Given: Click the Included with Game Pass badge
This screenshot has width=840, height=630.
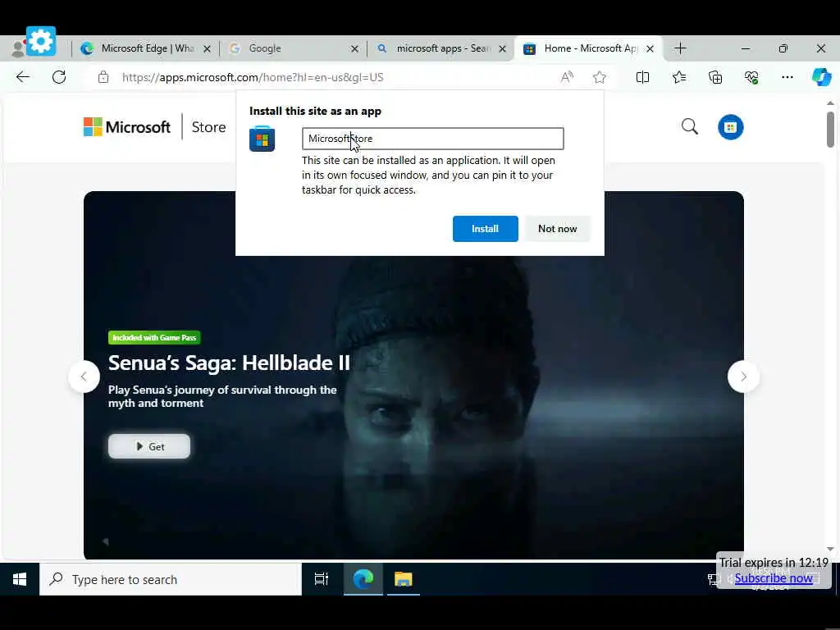Looking at the screenshot, I should point(154,337).
